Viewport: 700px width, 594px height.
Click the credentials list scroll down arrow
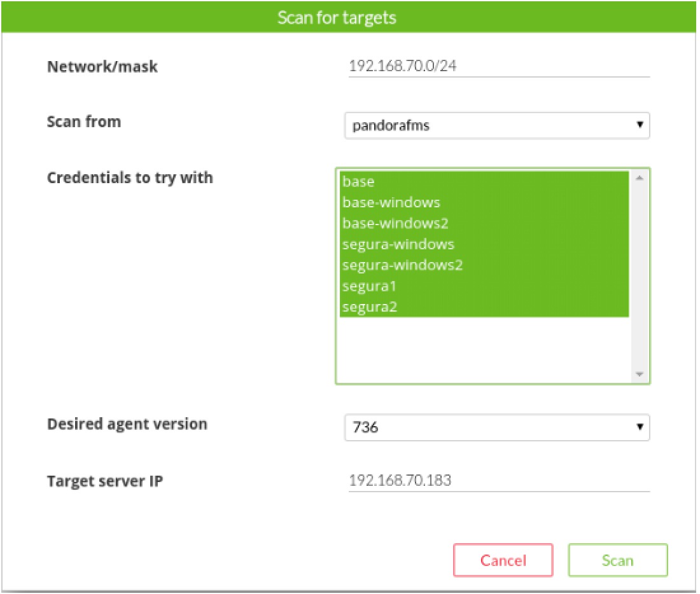640,374
